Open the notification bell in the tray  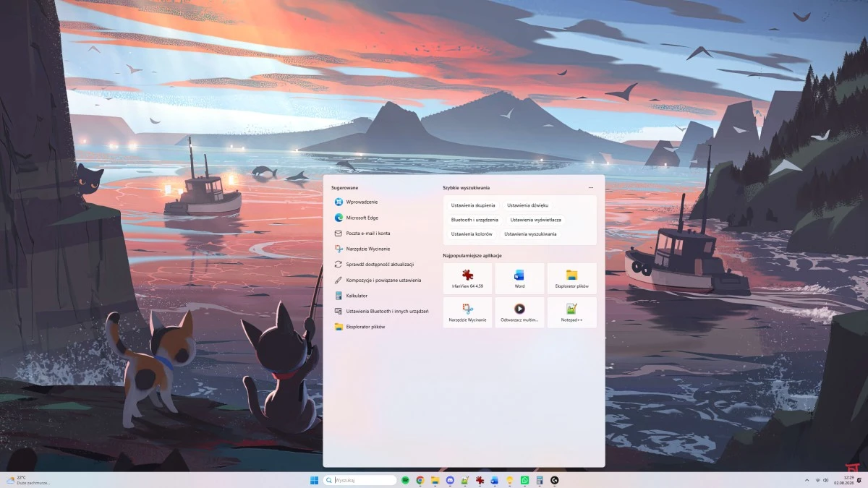point(859,480)
